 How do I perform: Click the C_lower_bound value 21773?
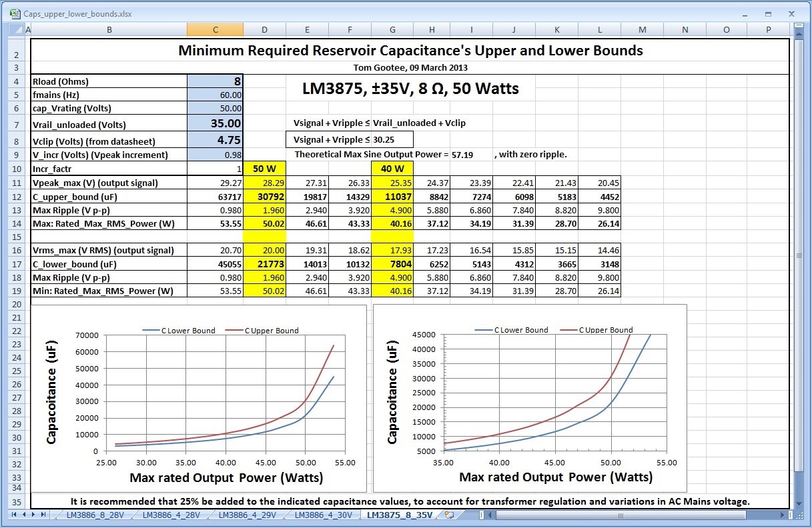pos(264,264)
